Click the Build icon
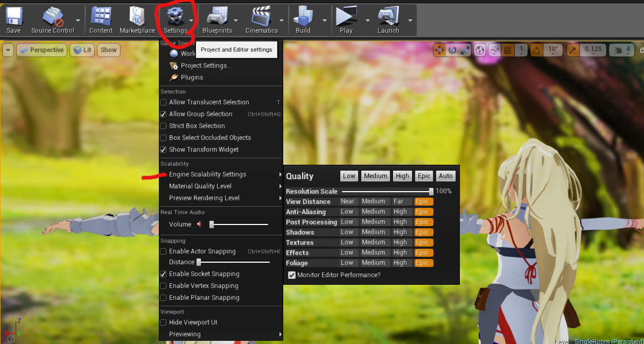The width and height of the screenshot is (644, 344). (303, 17)
